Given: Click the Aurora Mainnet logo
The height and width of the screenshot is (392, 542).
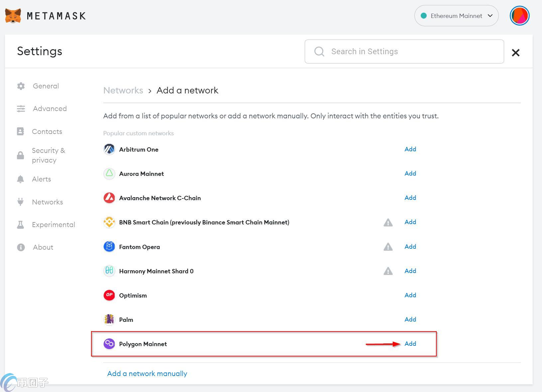Looking at the screenshot, I should click(109, 174).
